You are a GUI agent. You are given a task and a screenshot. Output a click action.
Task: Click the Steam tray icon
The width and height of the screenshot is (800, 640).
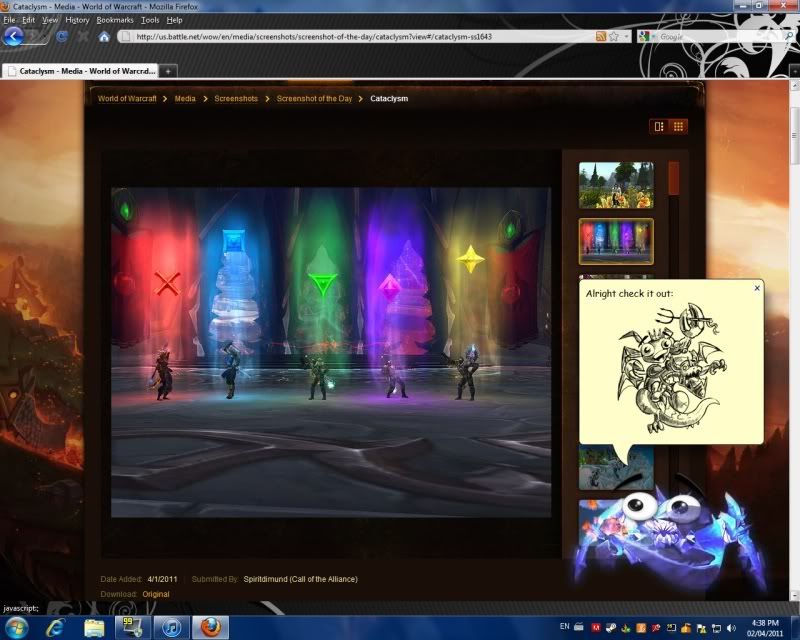611,628
